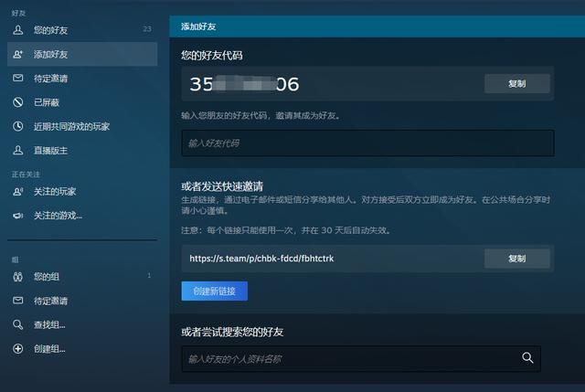Click the clock icon beside 近期共同游戏的玩家
This screenshot has width=585, height=392.
tap(18, 126)
